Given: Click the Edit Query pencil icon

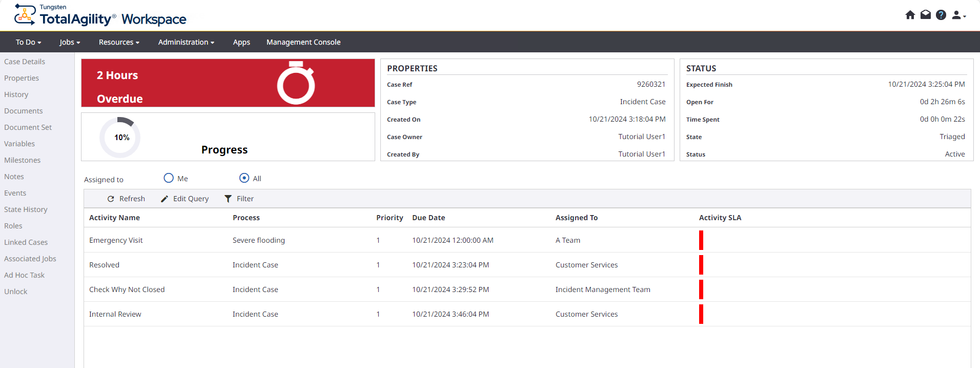Looking at the screenshot, I should click(165, 199).
